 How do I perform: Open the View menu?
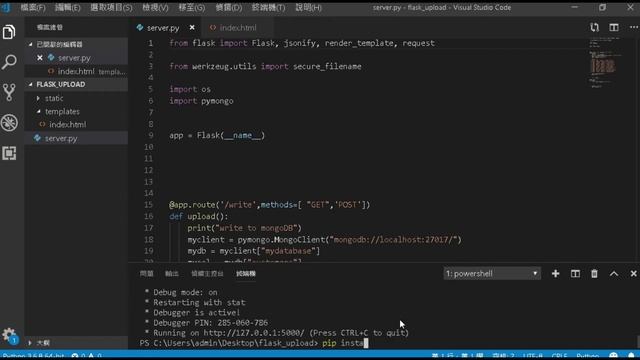point(155,7)
